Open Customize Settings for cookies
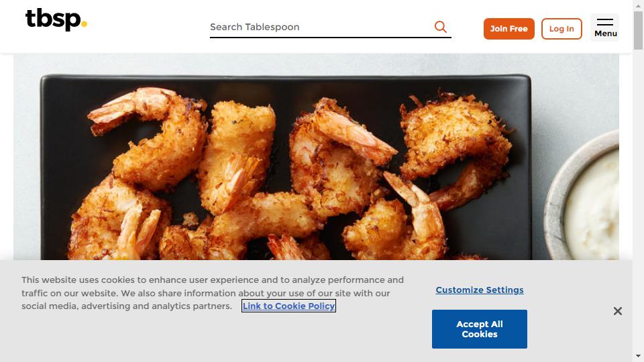This screenshot has width=644, height=362. click(x=479, y=290)
